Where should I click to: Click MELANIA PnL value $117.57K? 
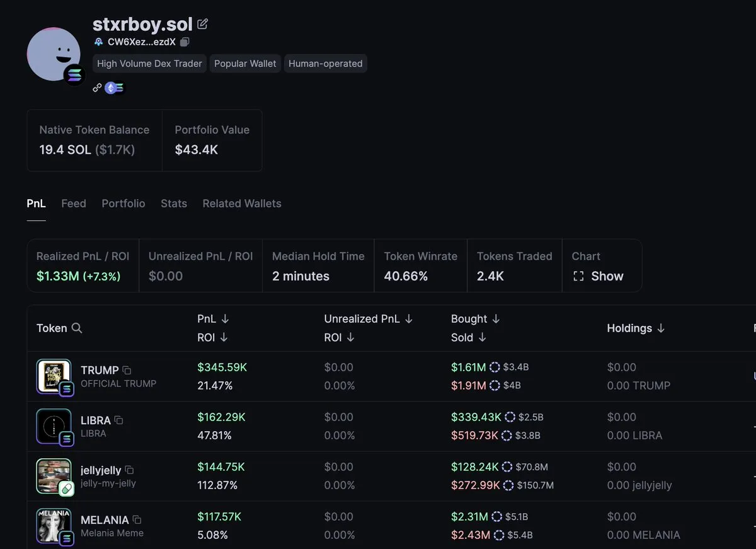pos(219,516)
